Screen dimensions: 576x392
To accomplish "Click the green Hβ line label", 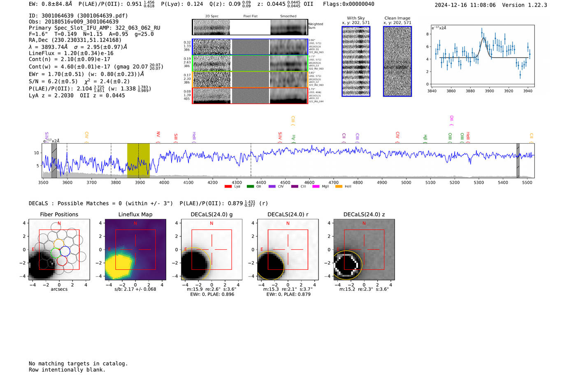I will pyautogui.click(x=425, y=139).
